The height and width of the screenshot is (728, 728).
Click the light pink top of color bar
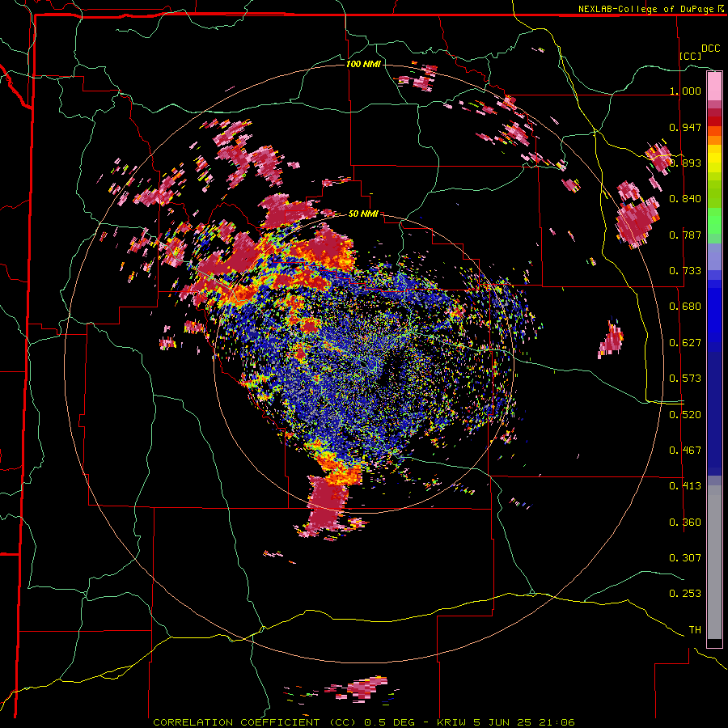[x=714, y=86]
